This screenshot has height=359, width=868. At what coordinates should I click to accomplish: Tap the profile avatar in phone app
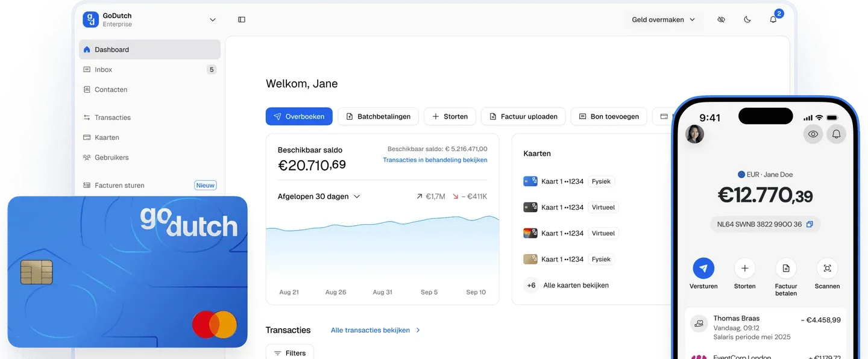coord(694,134)
